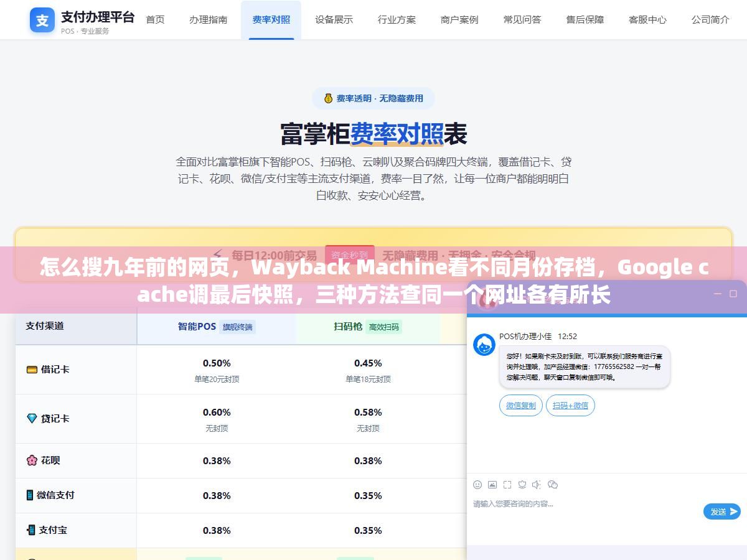Click the 旗舰终端 tag

[x=238, y=327]
